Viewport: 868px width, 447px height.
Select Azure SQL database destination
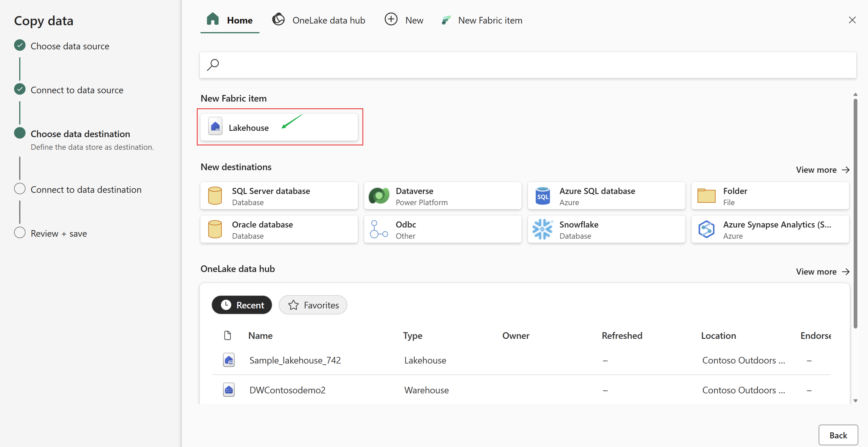607,196
